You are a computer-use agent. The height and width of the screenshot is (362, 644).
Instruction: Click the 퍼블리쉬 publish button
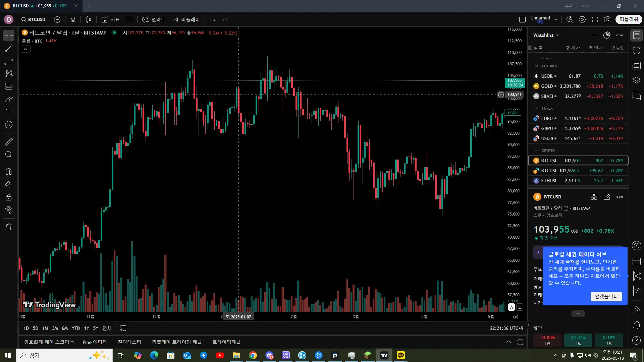click(629, 19)
